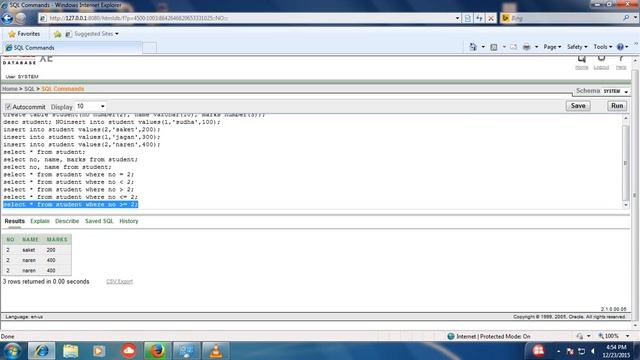Open the Home icon dropdown arrow

click(x=483, y=47)
